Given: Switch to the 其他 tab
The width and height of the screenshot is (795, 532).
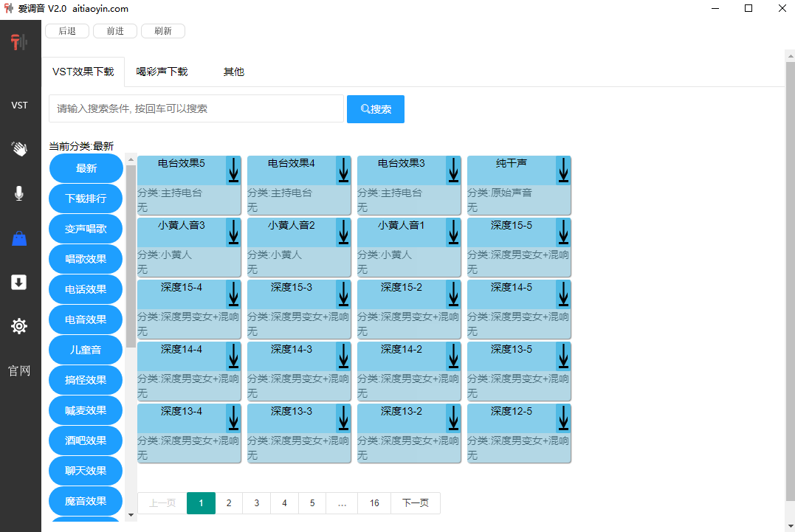Looking at the screenshot, I should click(x=233, y=72).
